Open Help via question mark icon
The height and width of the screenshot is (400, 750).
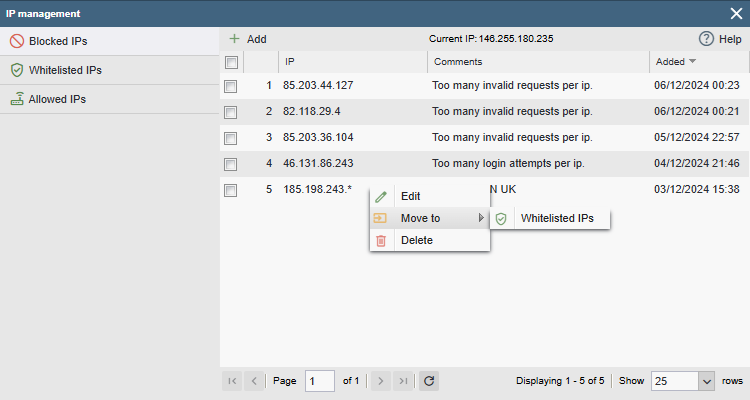point(706,39)
